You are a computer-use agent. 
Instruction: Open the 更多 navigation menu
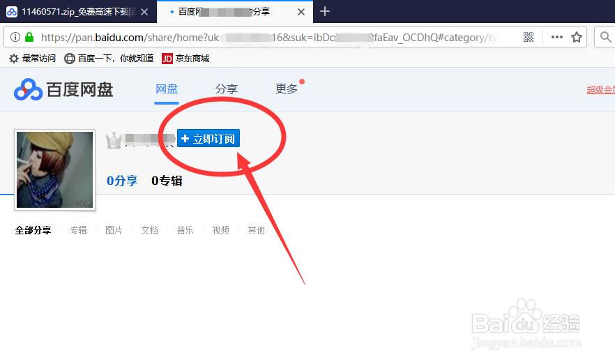pyautogui.click(x=287, y=89)
